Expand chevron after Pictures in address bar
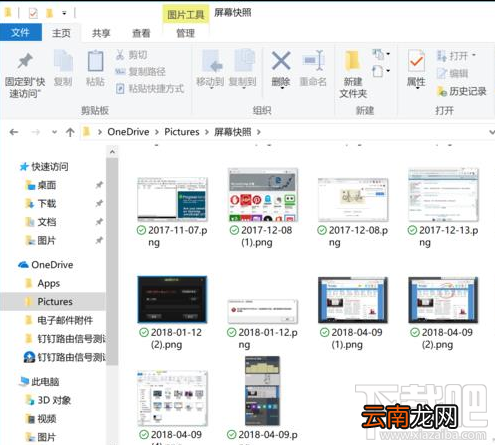The image size is (495, 445). (x=207, y=132)
